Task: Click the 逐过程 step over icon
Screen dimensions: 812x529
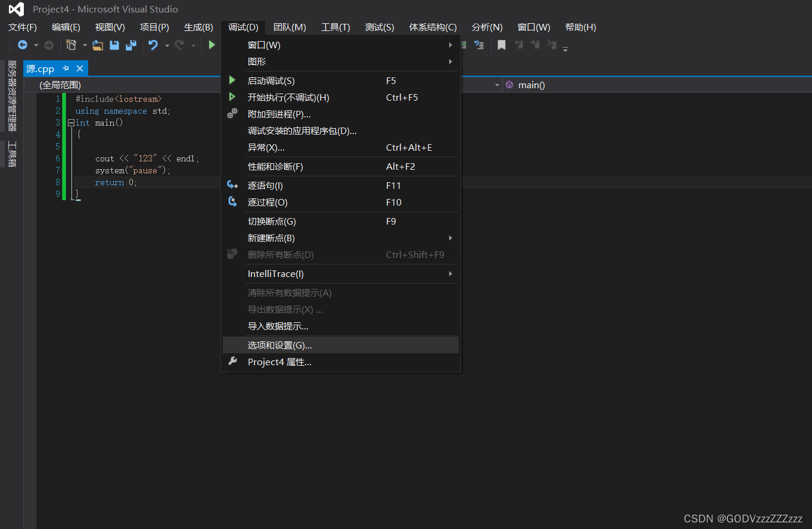Action: tap(232, 202)
